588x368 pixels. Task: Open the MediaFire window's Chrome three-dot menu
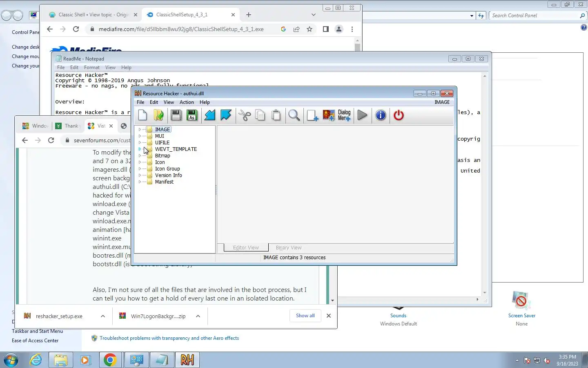point(352,29)
